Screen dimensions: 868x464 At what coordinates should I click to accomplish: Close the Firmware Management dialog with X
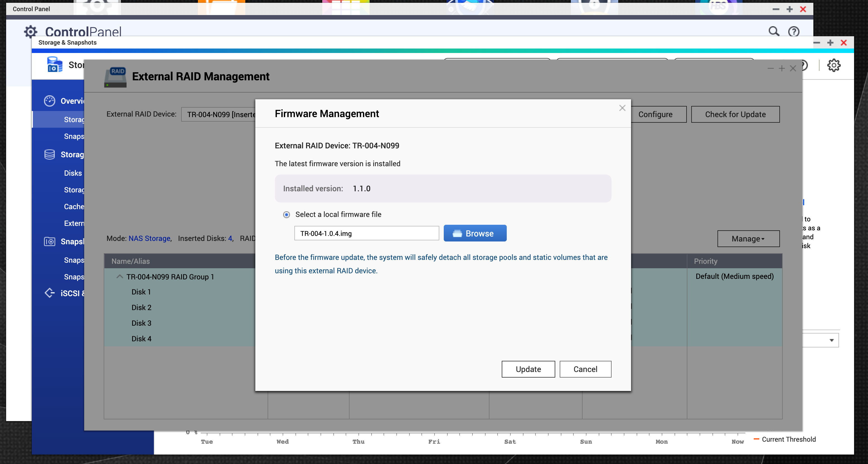click(x=622, y=108)
